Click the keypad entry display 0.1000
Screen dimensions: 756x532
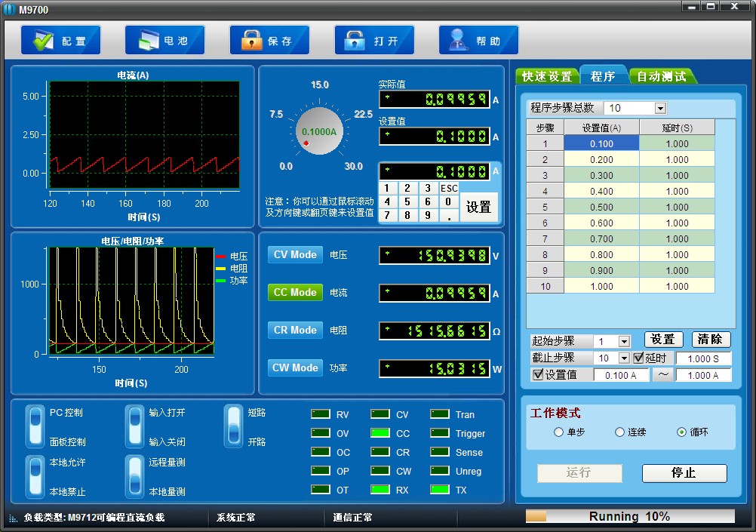435,172
